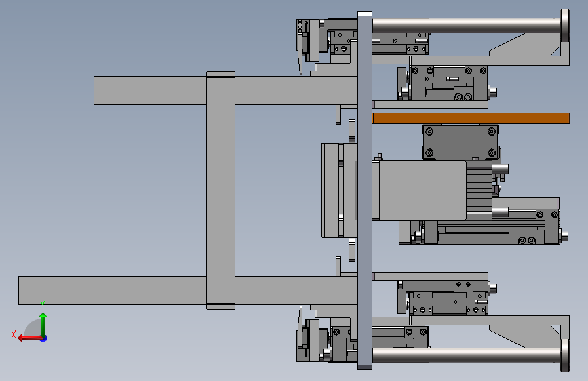Select the lower slide cylinder assembly above bracket
Image resolution: width=588 pixels, height=381 pixels.
tap(446, 298)
